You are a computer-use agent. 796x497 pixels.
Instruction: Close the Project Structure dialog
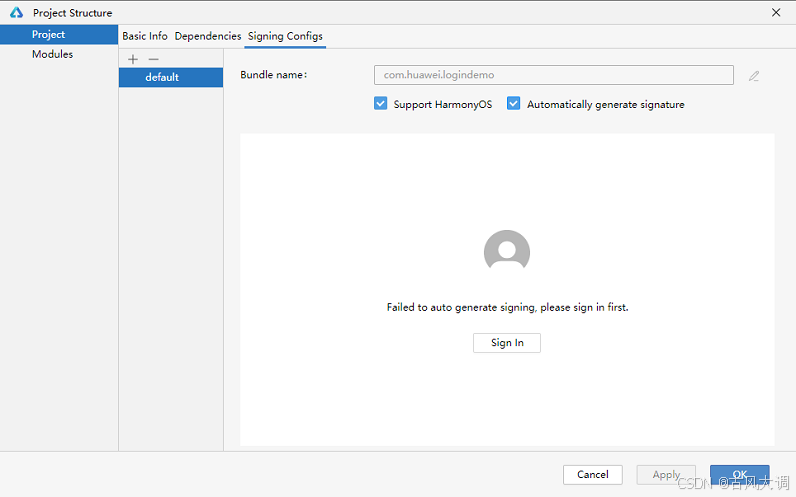point(776,12)
